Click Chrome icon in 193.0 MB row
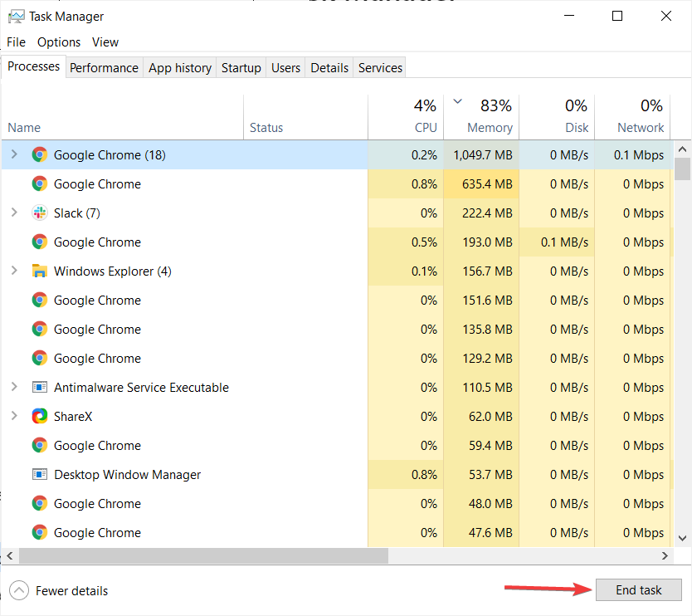Image resolution: width=692 pixels, height=616 pixels. coord(40,242)
